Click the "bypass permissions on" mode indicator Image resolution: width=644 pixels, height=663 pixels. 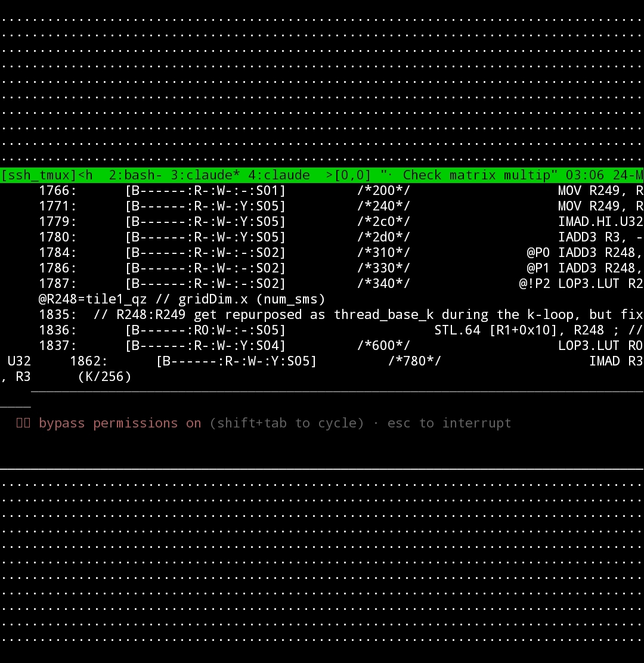coord(120,423)
